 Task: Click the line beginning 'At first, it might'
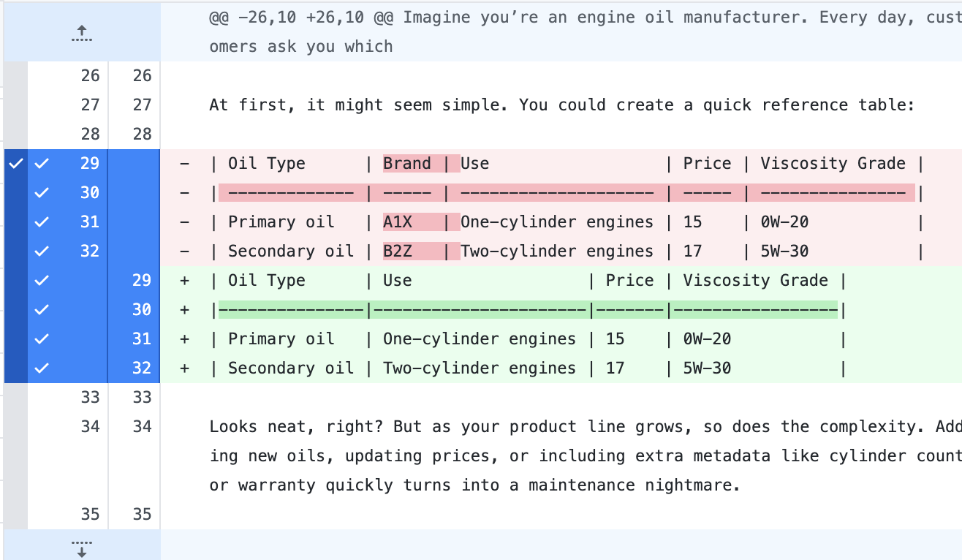point(561,105)
